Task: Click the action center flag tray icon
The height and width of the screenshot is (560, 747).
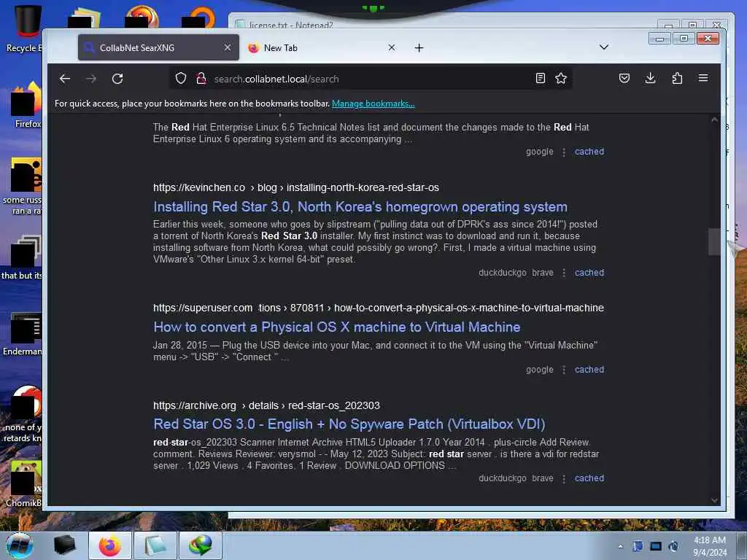Action: (x=638, y=546)
